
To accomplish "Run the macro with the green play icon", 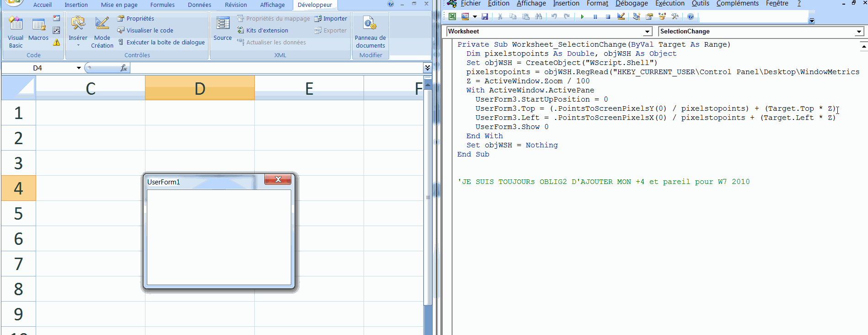I will 582,16.
